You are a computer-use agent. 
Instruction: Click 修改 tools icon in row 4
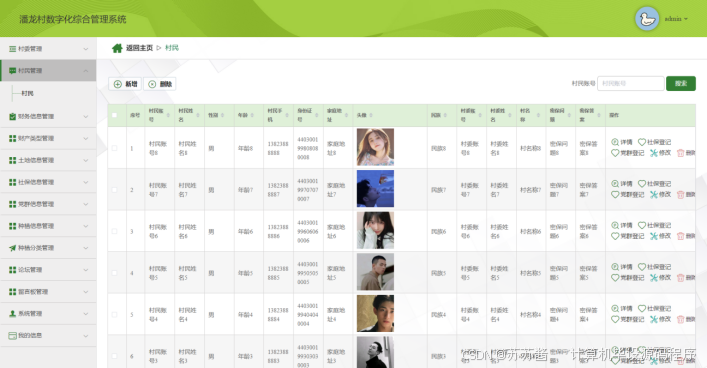pyautogui.click(x=654, y=277)
